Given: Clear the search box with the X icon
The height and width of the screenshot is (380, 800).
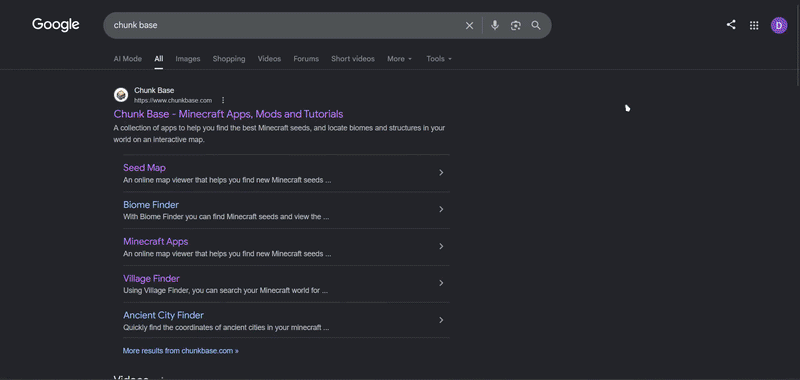Looking at the screenshot, I should (x=469, y=26).
